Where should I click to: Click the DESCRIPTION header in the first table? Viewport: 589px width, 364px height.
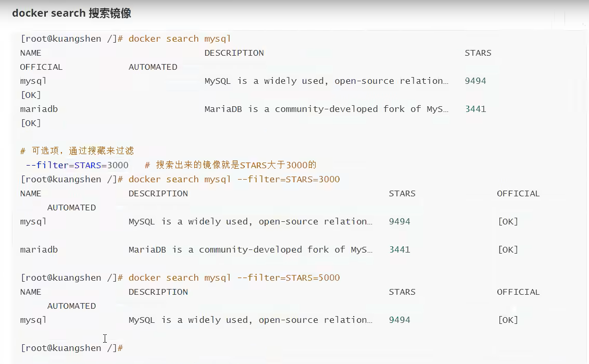(234, 53)
